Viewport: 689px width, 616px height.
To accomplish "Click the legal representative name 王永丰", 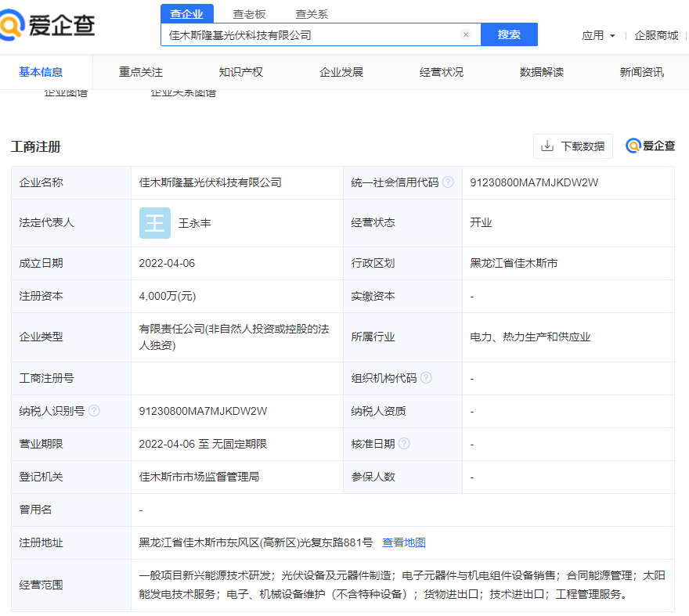I will [x=195, y=223].
